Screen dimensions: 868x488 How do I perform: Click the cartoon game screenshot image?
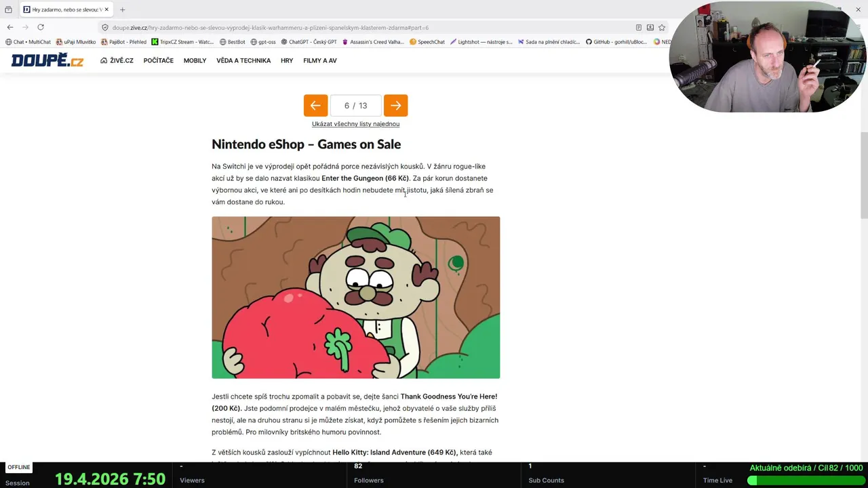click(355, 298)
